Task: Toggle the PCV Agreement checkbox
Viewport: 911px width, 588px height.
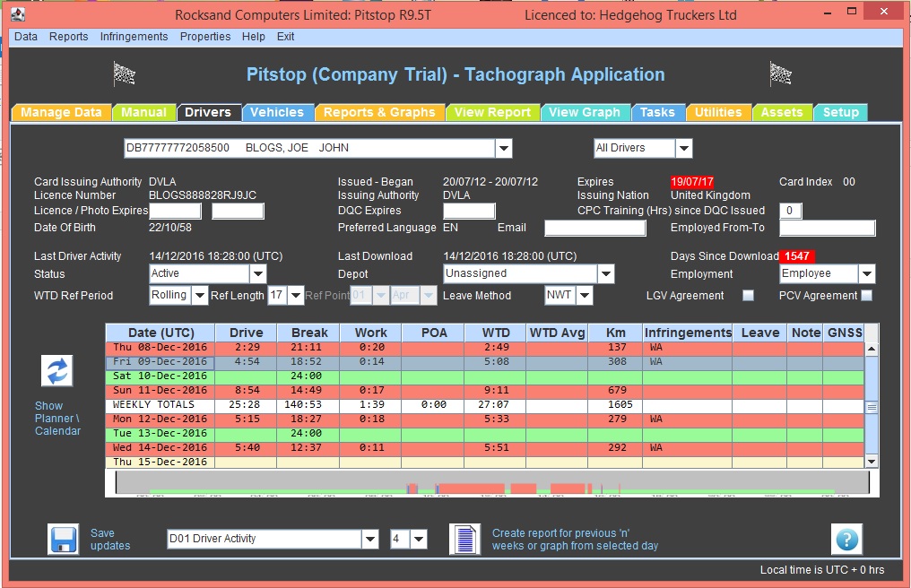Action: 866,295
